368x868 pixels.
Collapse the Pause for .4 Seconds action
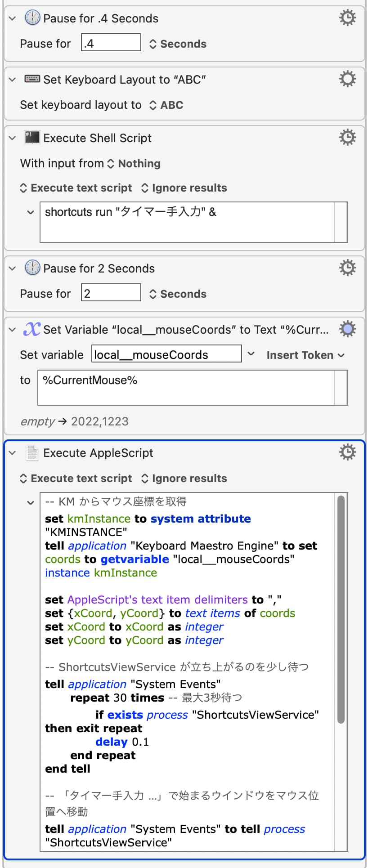coord(13,18)
